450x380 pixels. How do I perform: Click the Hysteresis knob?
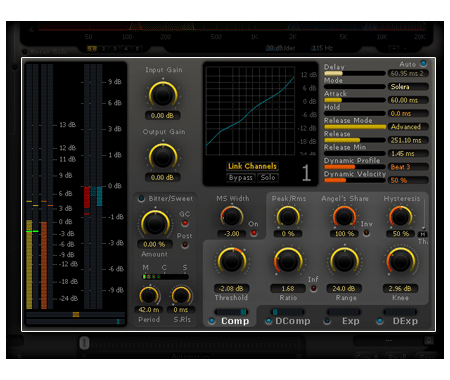click(x=400, y=217)
